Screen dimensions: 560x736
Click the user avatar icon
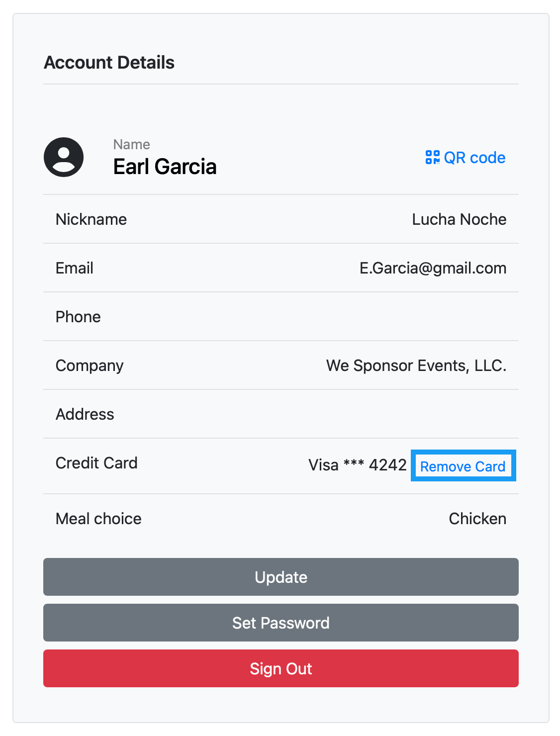pyautogui.click(x=64, y=157)
